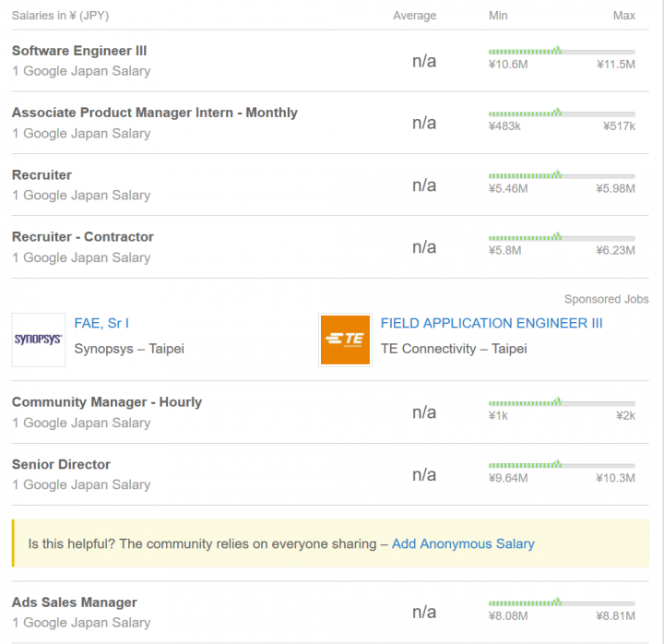This screenshot has height=644, width=664.
Task: Open the Software Engineer III salary entry
Action: pos(79,51)
